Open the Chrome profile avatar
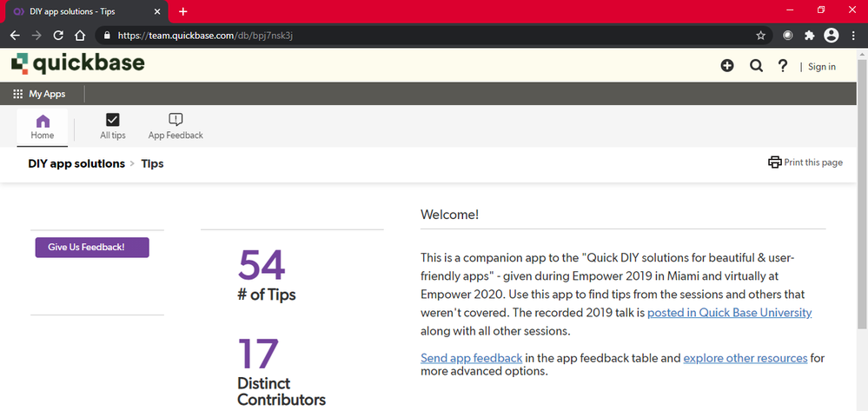The image size is (868, 411). click(x=831, y=36)
